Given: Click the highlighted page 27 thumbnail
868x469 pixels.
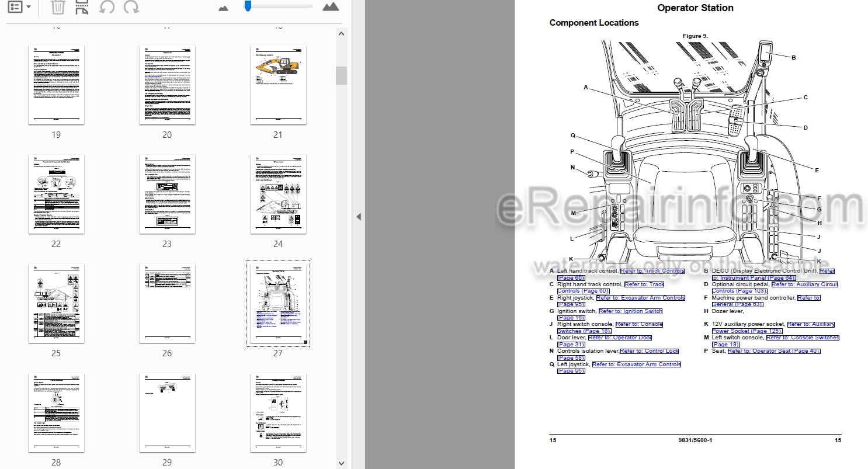Looking at the screenshot, I should pyautogui.click(x=278, y=304).
